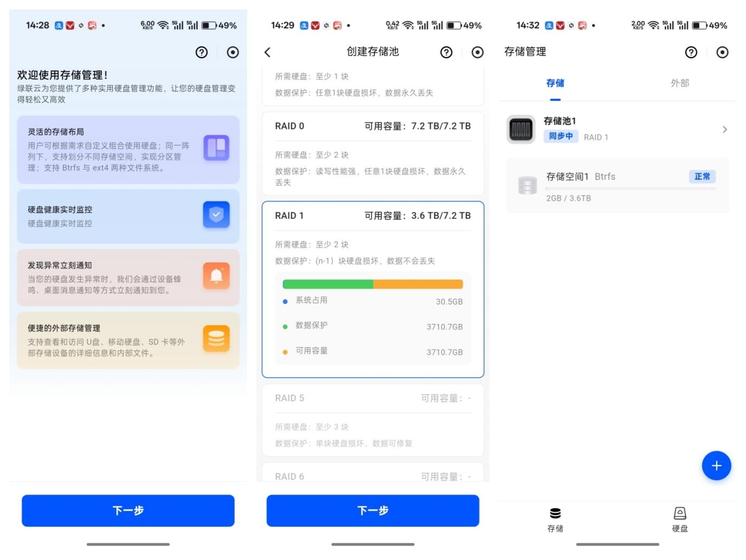Viewport: 746px width, 560px height.
Task: Open the 便捷的外部存储管理 feature card
Action: click(128, 340)
